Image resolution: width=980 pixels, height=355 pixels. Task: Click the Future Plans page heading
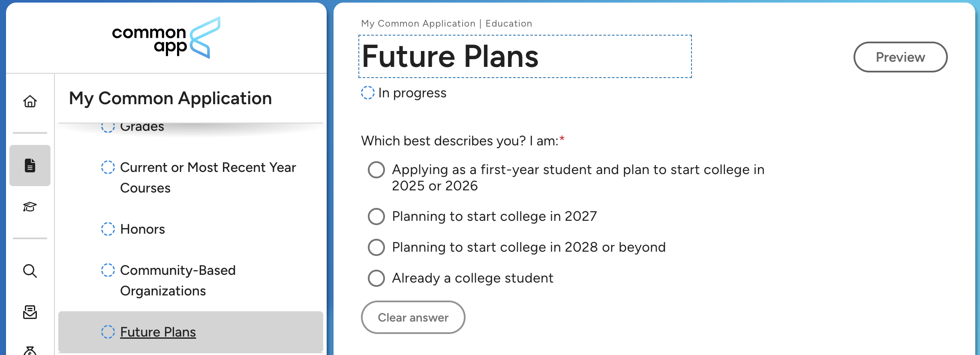(450, 57)
